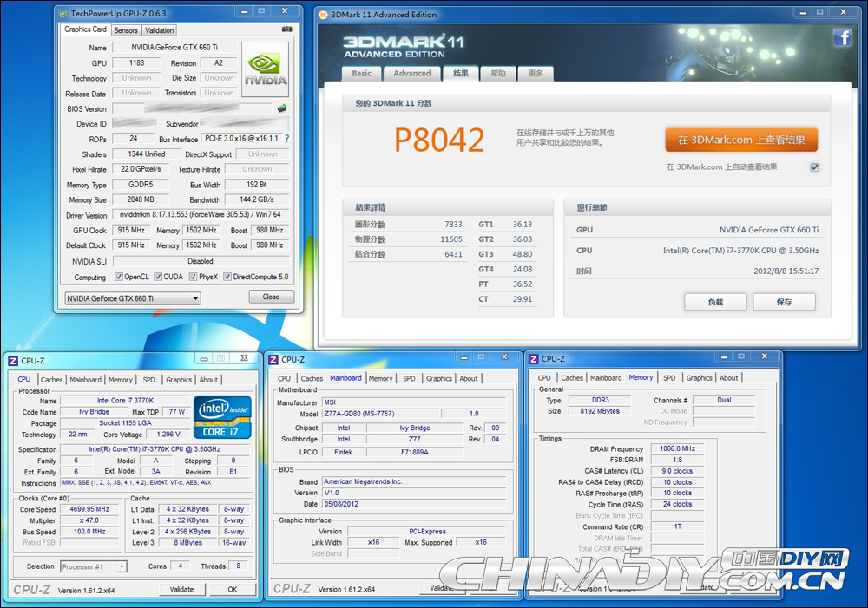Click Close button in GPU-Z
Image resolution: width=868 pixels, height=608 pixels.
(271, 297)
